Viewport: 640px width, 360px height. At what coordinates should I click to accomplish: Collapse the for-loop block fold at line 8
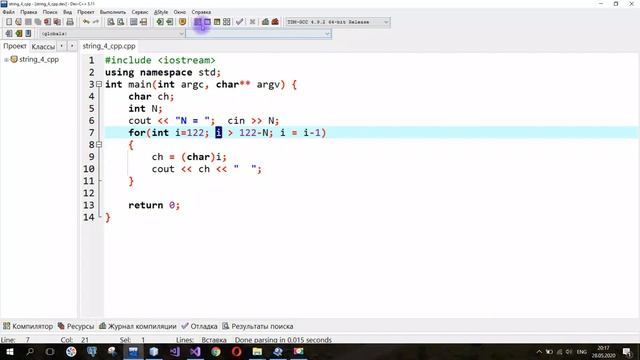(x=99, y=144)
